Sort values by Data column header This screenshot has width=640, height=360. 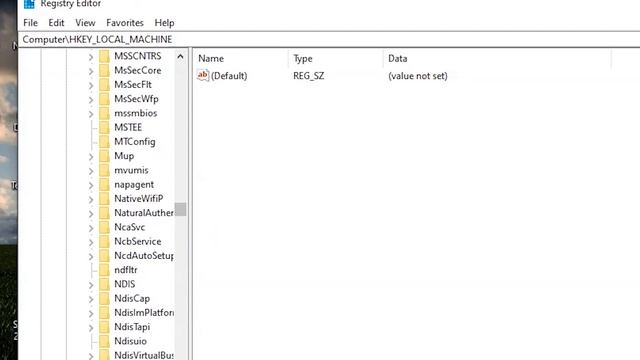coord(497,58)
